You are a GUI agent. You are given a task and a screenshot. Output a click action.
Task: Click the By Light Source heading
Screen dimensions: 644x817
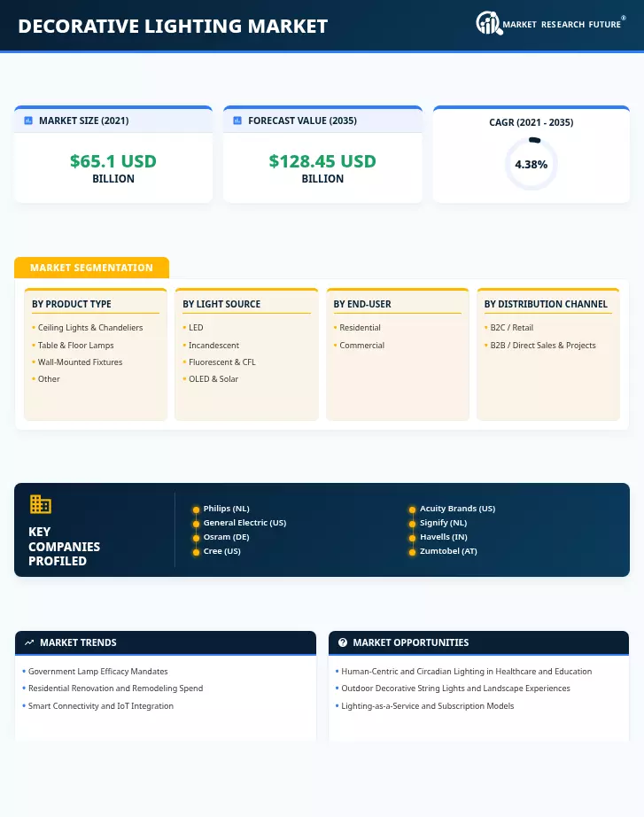221,304
